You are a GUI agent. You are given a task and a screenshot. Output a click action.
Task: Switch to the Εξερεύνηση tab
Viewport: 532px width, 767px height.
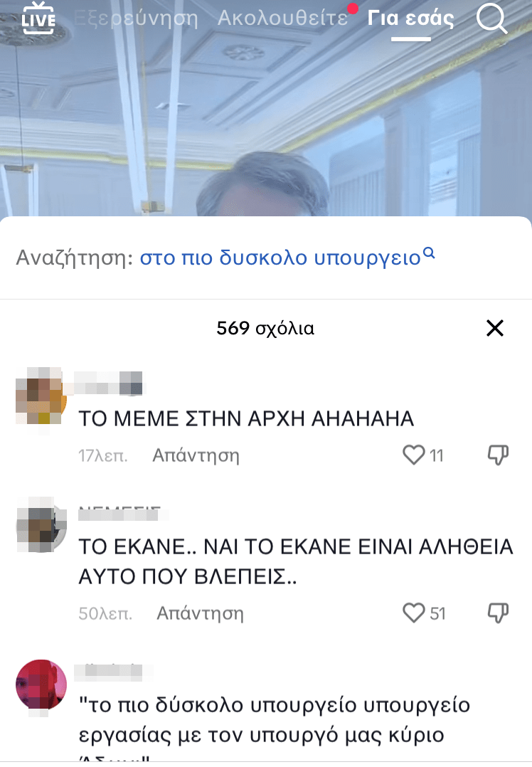pyautogui.click(x=137, y=18)
